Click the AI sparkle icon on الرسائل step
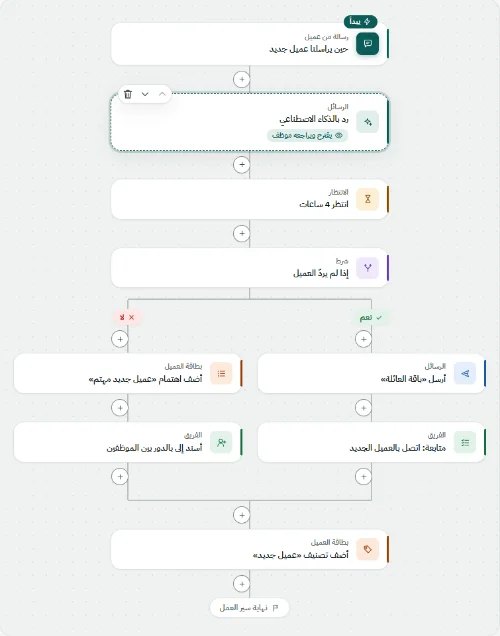 tap(367, 122)
